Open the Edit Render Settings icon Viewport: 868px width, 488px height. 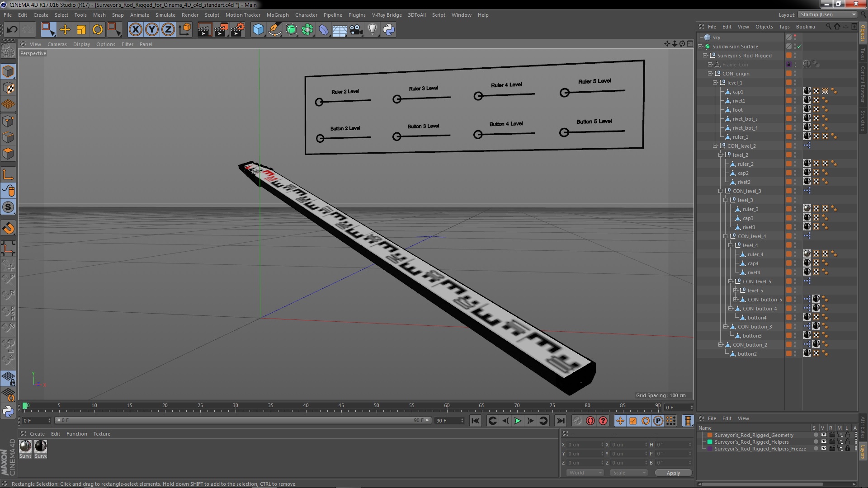click(238, 30)
